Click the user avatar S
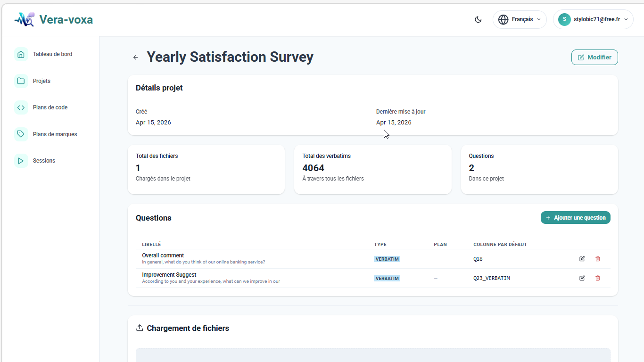The image size is (644, 362). click(564, 19)
